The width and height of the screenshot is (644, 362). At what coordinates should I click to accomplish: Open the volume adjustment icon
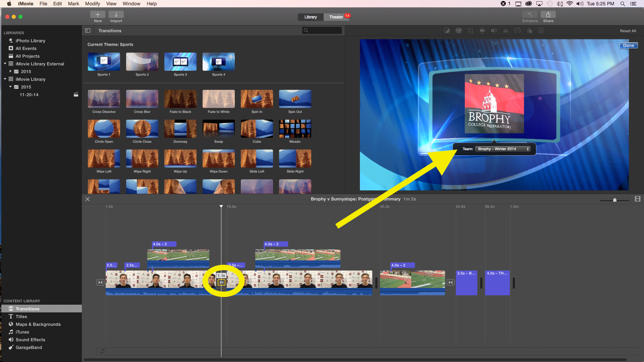[494, 31]
